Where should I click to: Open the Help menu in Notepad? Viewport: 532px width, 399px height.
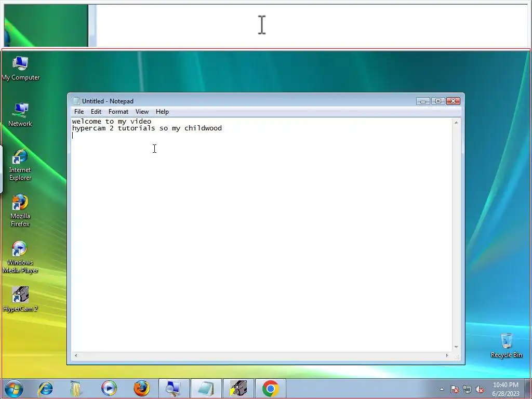pos(162,112)
